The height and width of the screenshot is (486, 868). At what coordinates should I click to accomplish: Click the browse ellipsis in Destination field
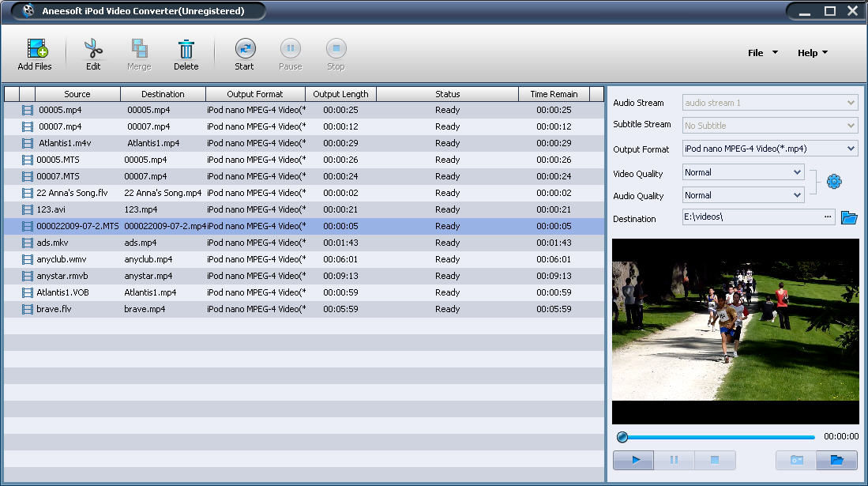pyautogui.click(x=828, y=217)
